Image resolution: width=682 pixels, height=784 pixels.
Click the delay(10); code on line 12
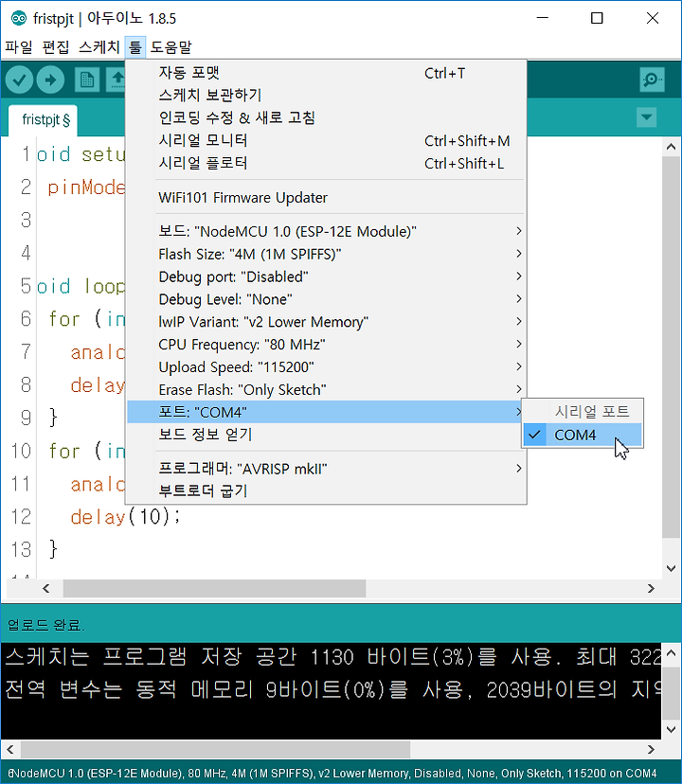[125, 516]
